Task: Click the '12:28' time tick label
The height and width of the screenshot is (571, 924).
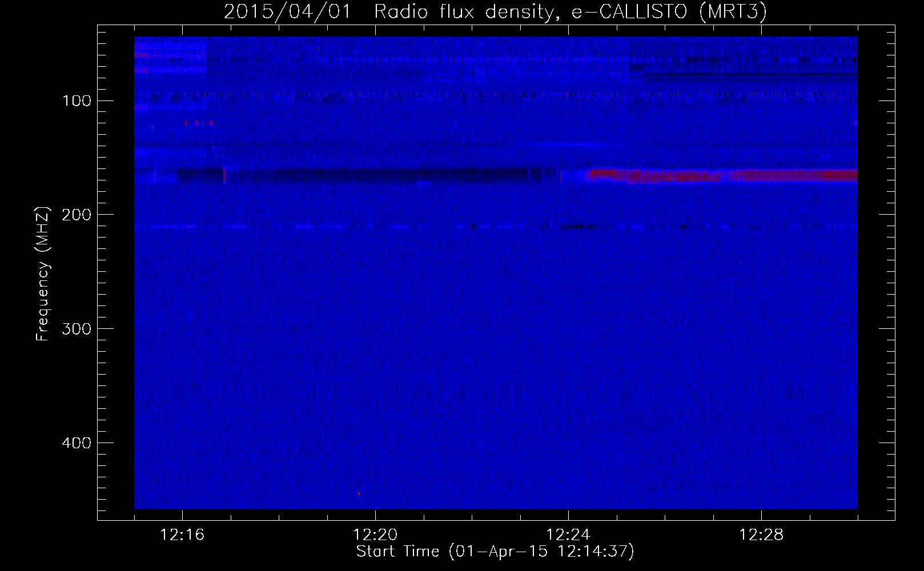Action: click(x=761, y=535)
